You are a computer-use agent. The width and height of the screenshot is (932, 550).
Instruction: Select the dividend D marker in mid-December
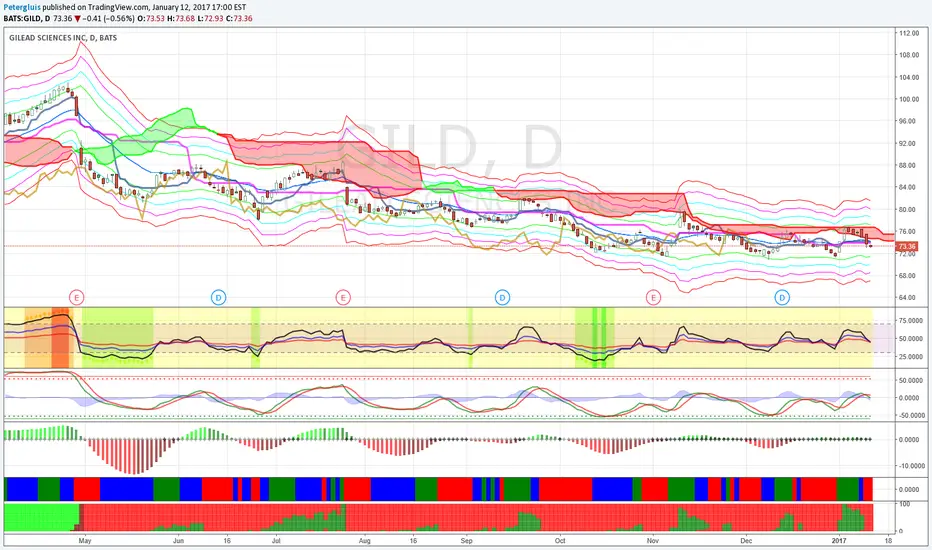[782, 297]
